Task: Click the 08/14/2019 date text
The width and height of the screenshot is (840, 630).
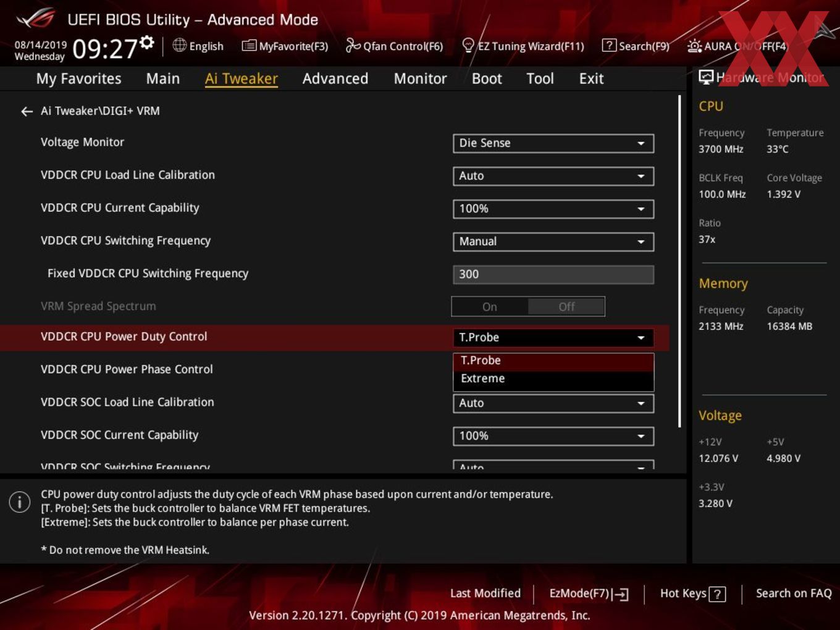Action: (41, 45)
